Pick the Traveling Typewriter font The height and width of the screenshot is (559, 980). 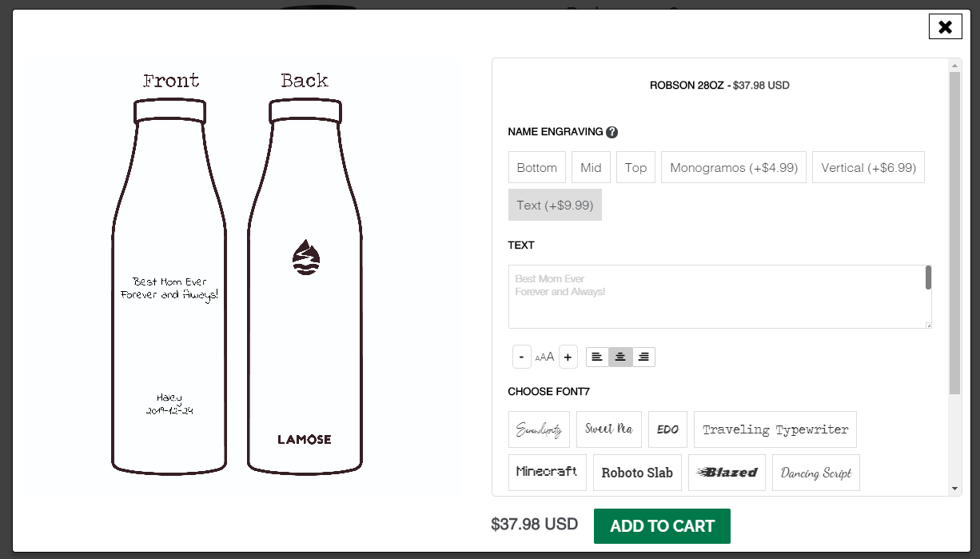point(775,429)
